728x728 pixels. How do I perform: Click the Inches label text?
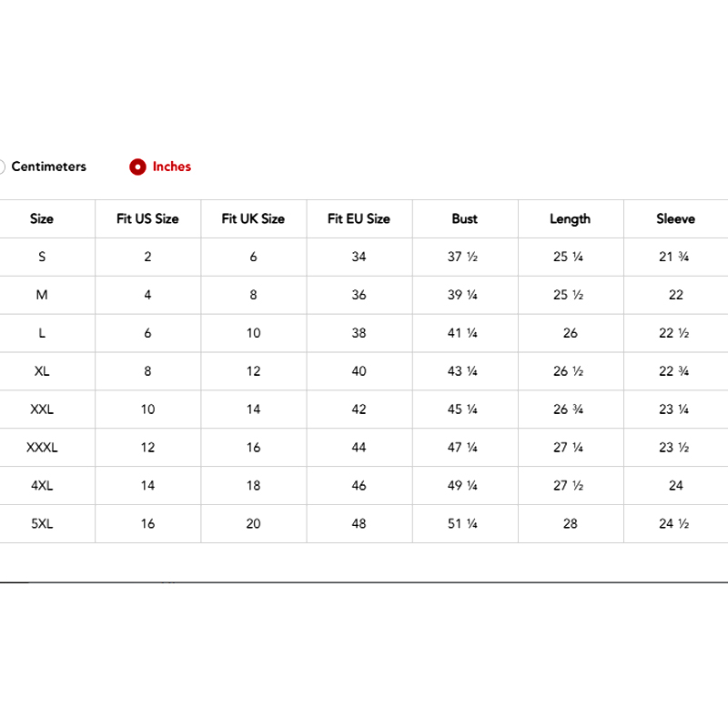[172, 167]
